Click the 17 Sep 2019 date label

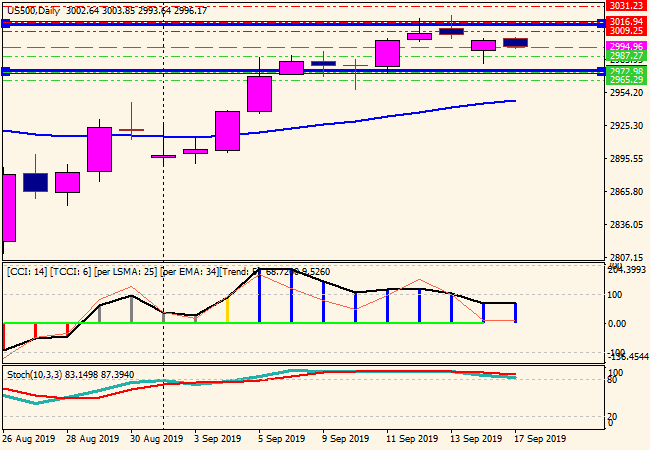tap(540, 438)
